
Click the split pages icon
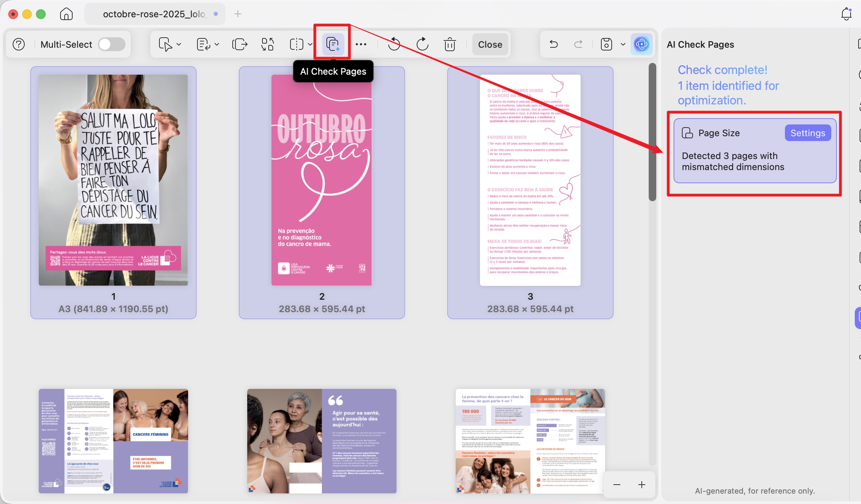coord(296,44)
